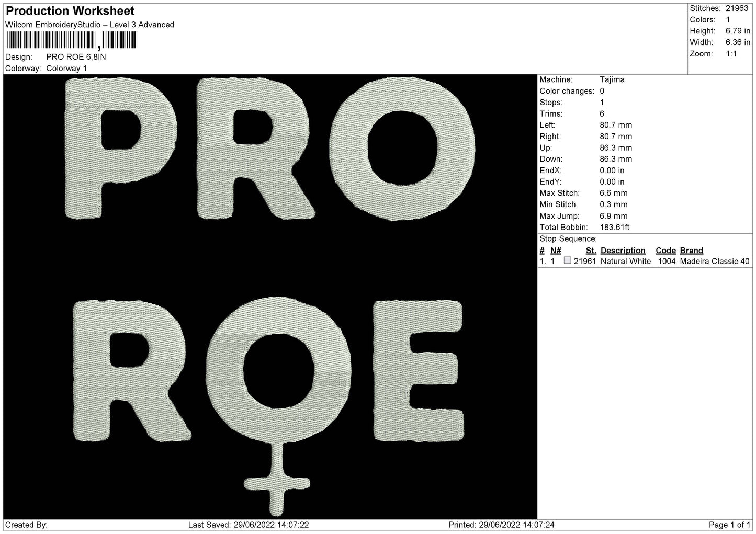Select the Up value 86.3 mm

(x=616, y=148)
